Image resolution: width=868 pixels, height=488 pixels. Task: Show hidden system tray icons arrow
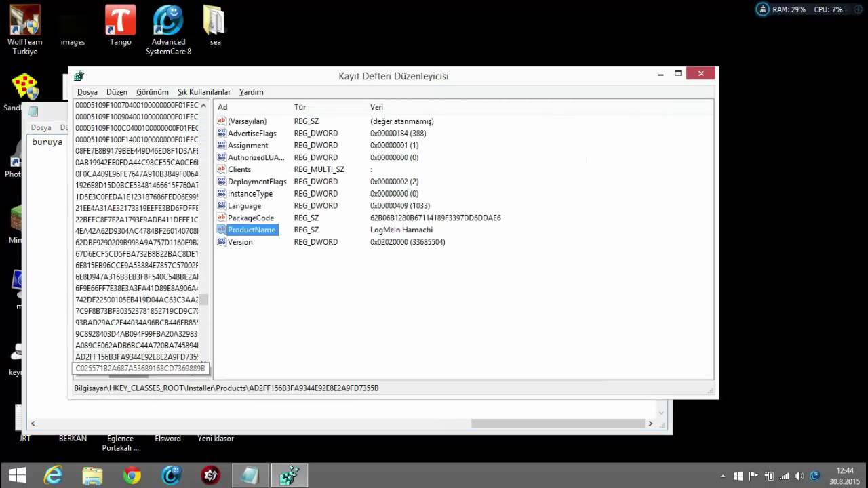(x=722, y=476)
